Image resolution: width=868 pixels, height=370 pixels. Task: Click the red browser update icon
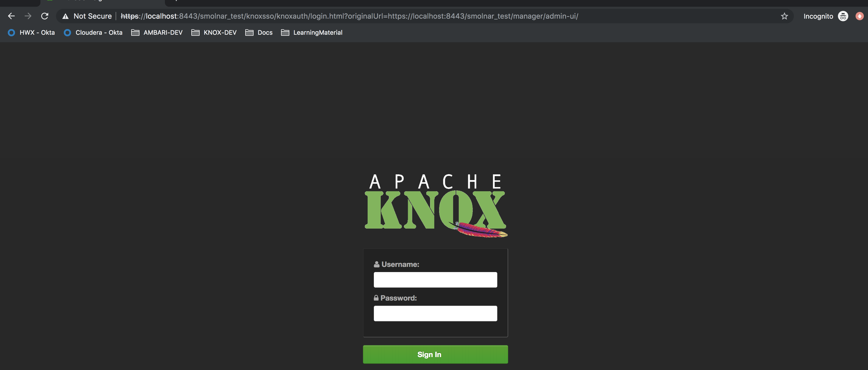click(x=859, y=16)
